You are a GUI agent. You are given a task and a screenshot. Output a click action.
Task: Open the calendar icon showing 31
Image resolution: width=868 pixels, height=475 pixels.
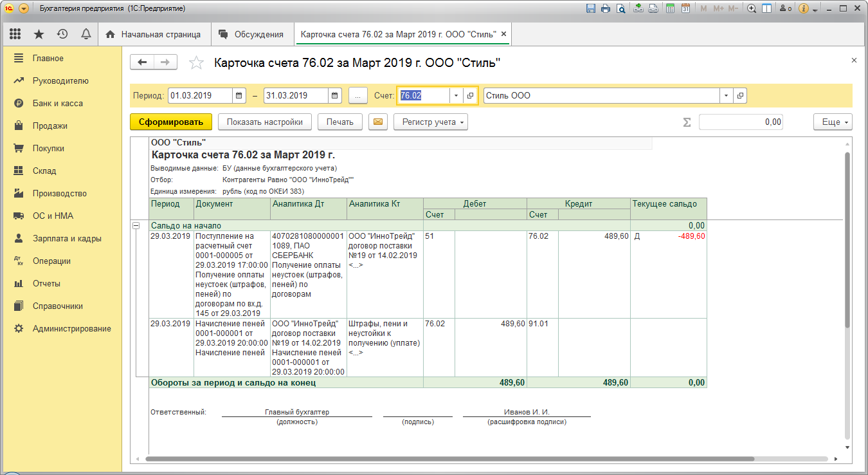(x=685, y=8)
